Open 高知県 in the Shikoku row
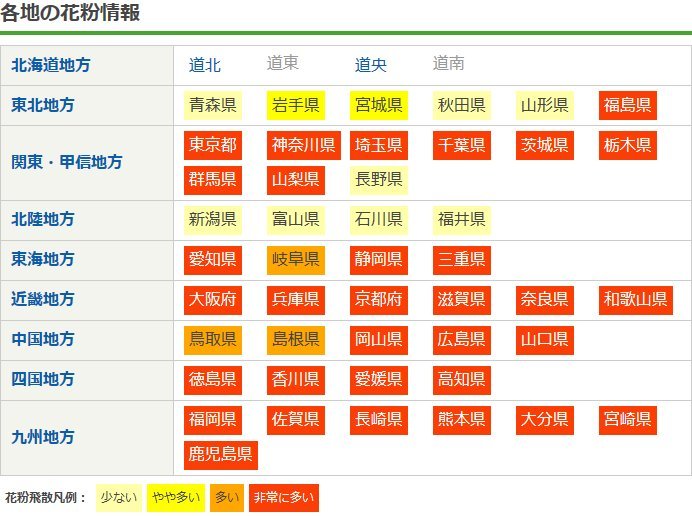692x516 pixels. tap(462, 380)
